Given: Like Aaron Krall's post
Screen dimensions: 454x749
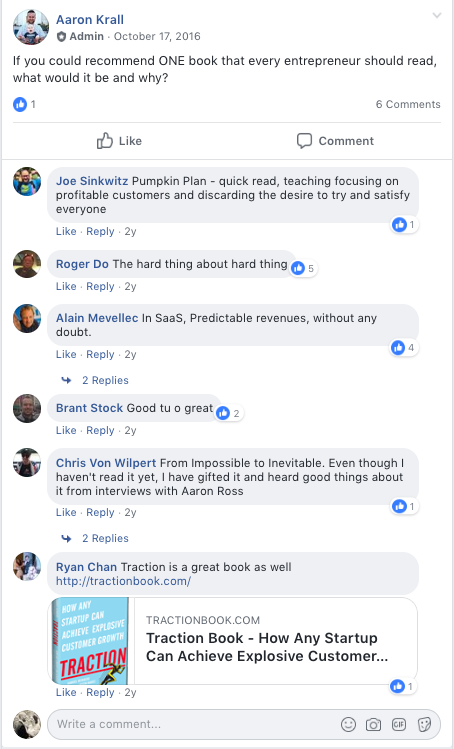Looking at the screenshot, I should (x=119, y=141).
